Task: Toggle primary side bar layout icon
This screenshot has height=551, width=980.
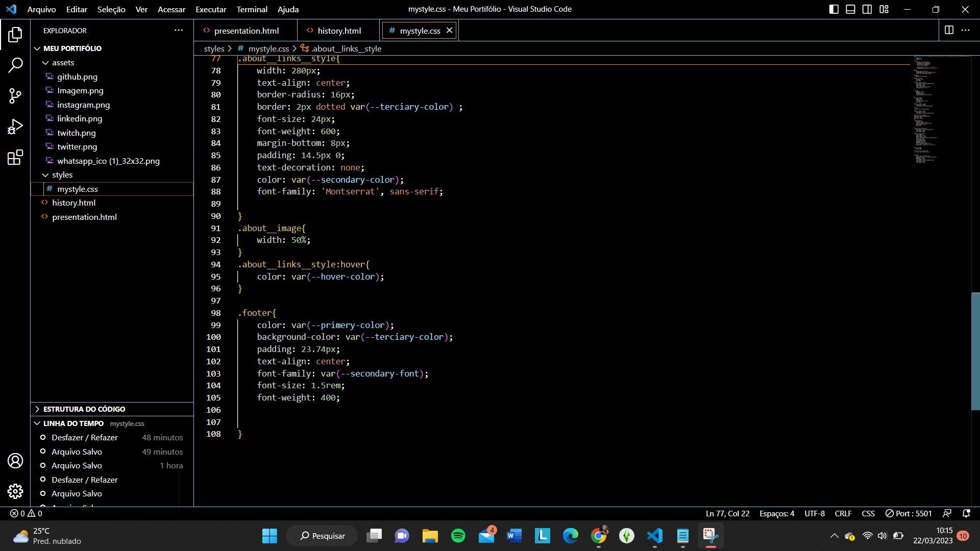Action: tap(834, 9)
